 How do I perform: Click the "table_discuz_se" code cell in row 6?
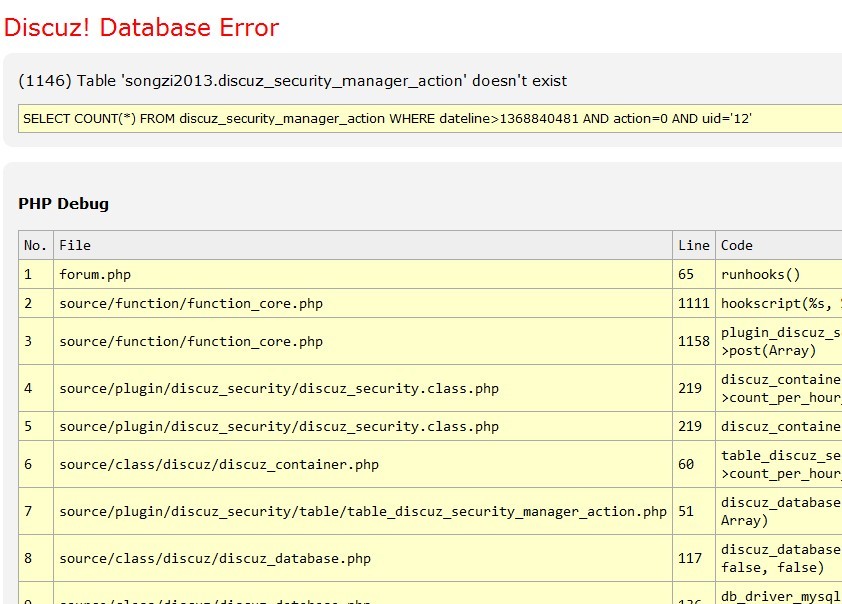[779, 464]
